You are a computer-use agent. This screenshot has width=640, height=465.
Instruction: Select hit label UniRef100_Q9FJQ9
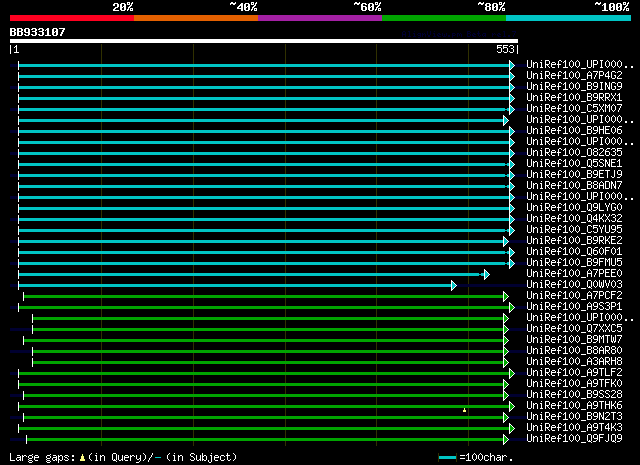574,439
